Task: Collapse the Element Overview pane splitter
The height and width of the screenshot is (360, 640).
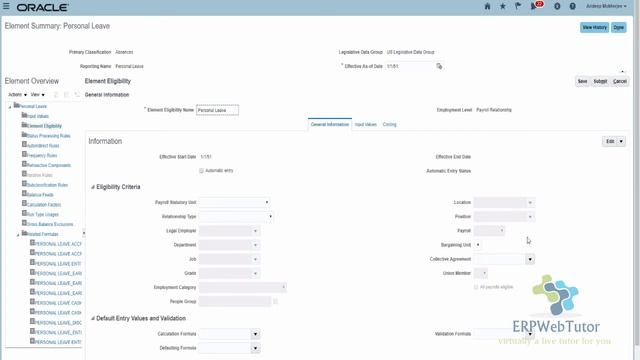Action: pyautogui.click(x=84, y=233)
